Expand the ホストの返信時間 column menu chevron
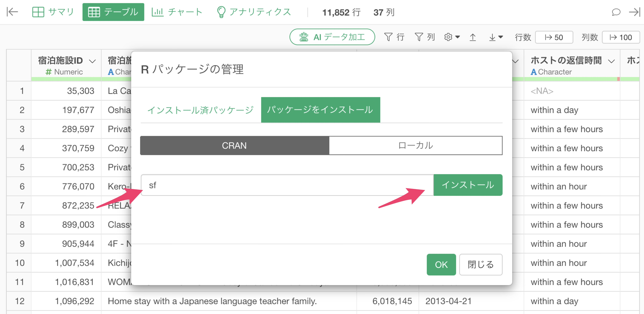This screenshot has height=314, width=644. tap(611, 61)
